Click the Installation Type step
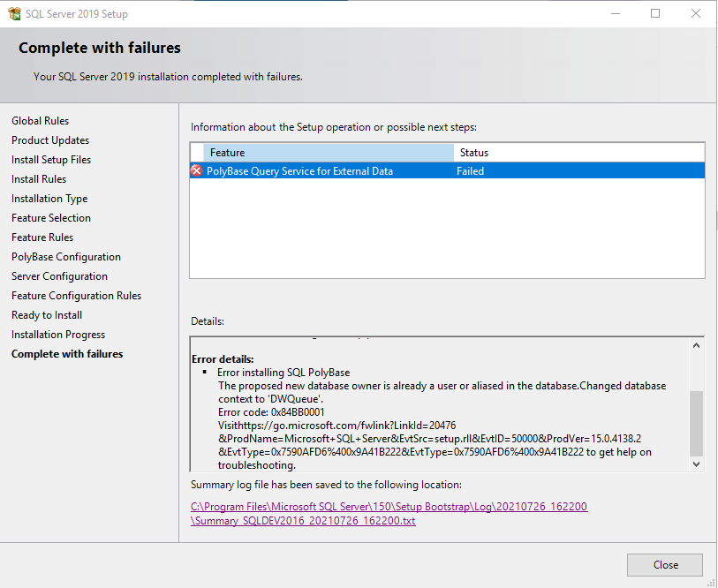 point(49,199)
